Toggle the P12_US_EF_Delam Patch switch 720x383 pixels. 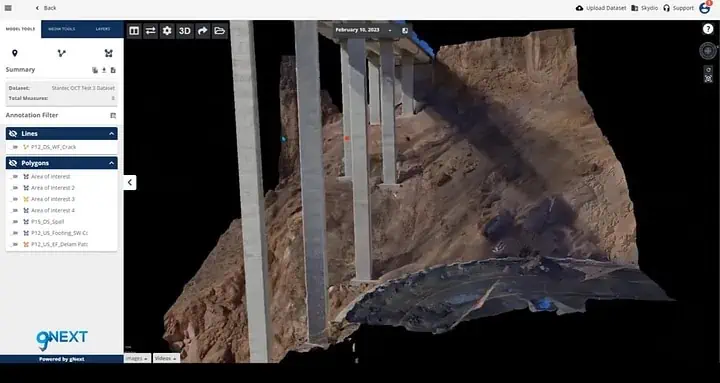[x=14, y=244]
